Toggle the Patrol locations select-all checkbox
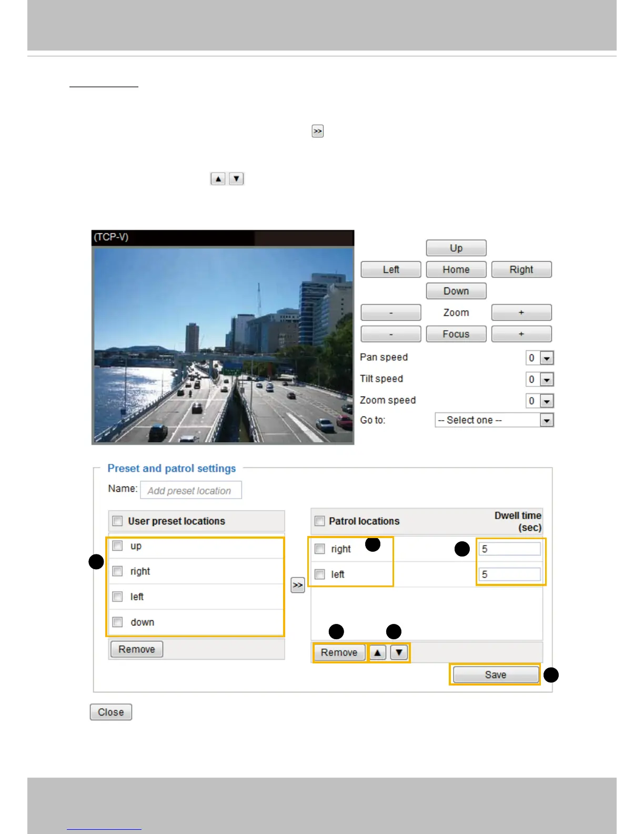Viewport: 644px width, 834px height. coord(319,521)
